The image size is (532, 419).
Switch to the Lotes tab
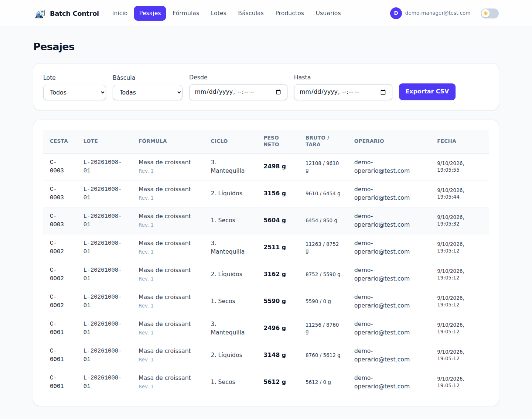pos(218,13)
